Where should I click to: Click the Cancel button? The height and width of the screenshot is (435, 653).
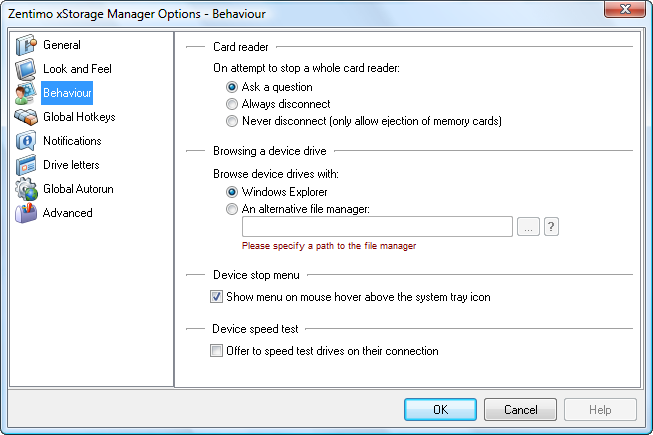(x=521, y=410)
